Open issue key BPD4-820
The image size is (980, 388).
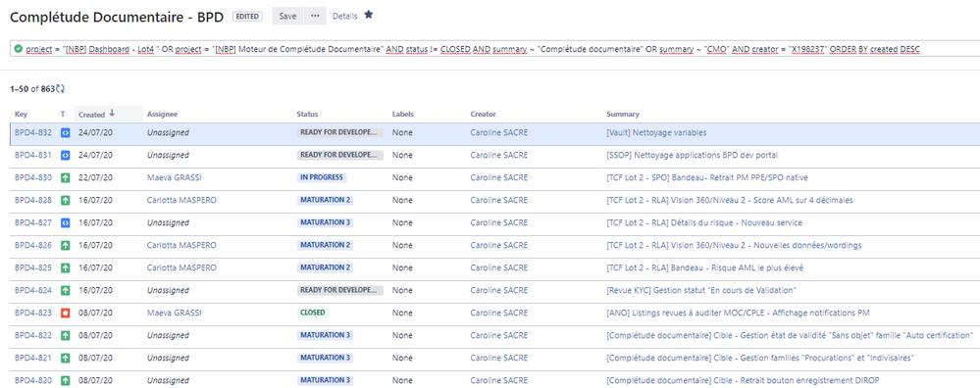tap(33, 380)
